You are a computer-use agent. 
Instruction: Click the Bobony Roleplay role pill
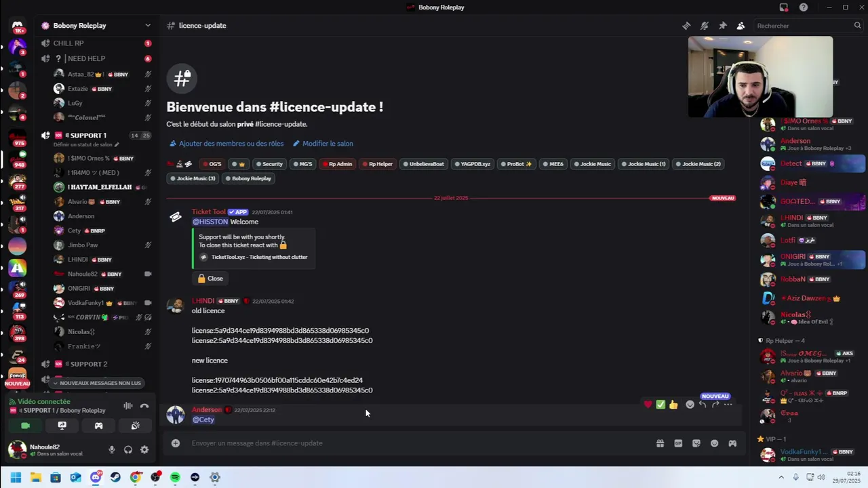(248, 178)
